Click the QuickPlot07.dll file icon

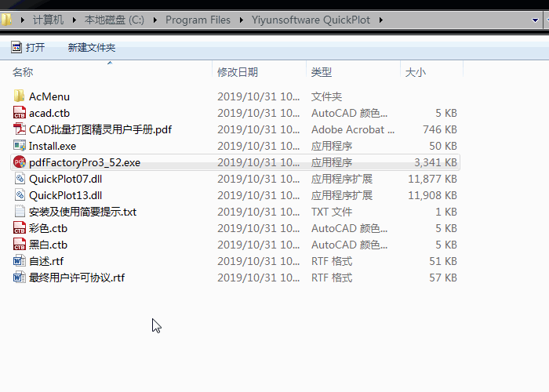[x=20, y=179]
